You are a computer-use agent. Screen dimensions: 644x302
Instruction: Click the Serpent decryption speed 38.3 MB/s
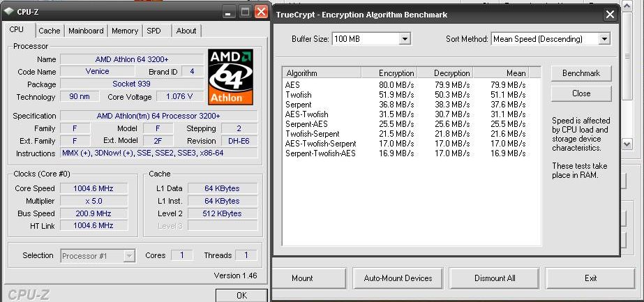click(452, 105)
